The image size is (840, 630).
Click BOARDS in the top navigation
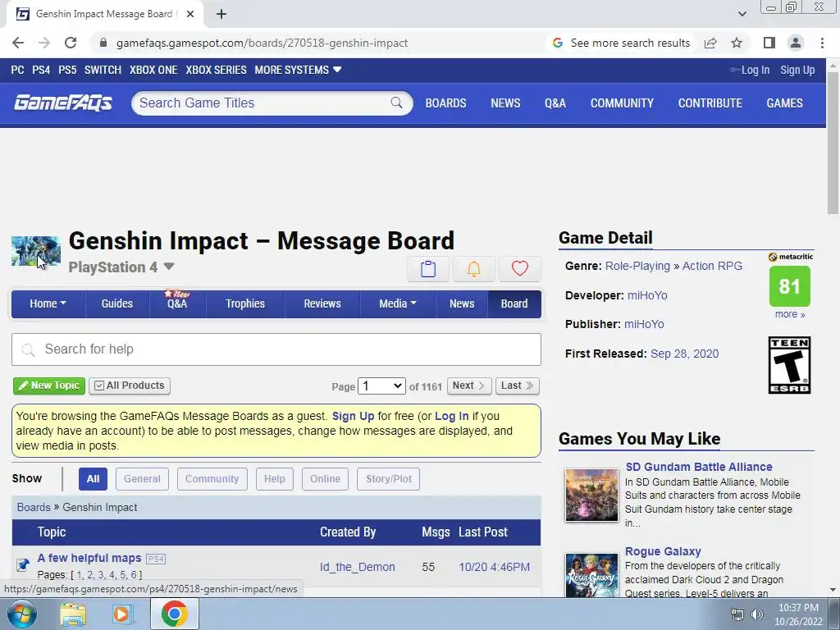click(x=445, y=103)
